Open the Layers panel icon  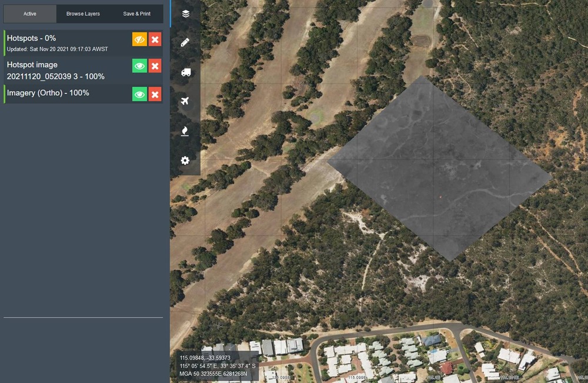point(185,14)
